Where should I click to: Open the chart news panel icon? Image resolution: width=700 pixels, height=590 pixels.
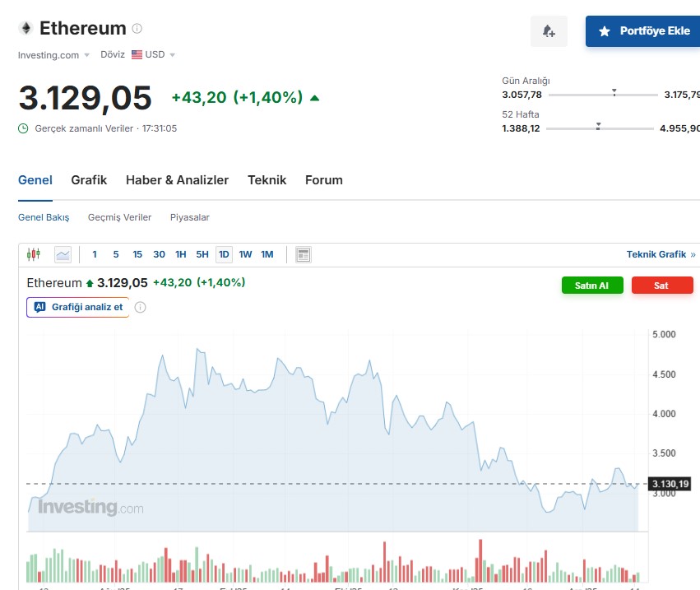point(303,254)
